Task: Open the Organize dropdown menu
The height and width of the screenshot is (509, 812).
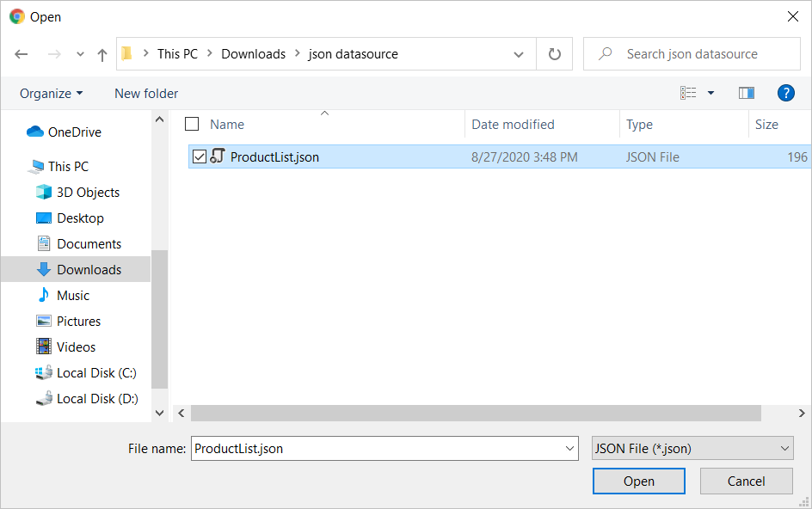Action: tap(47, 93)
